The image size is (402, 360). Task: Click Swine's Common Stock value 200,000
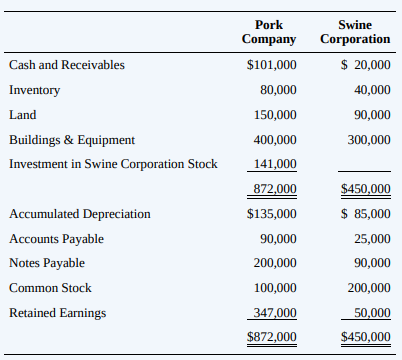pos(369,288)
